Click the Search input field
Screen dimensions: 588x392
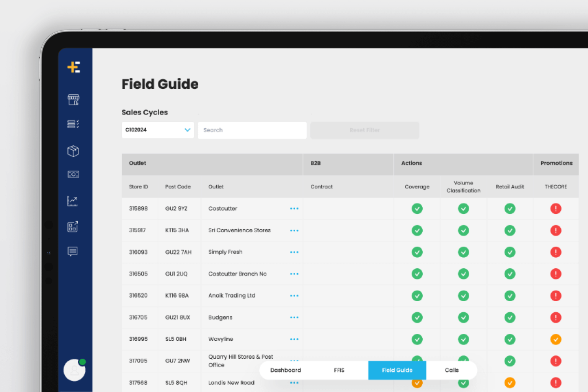tap(252, 130)
